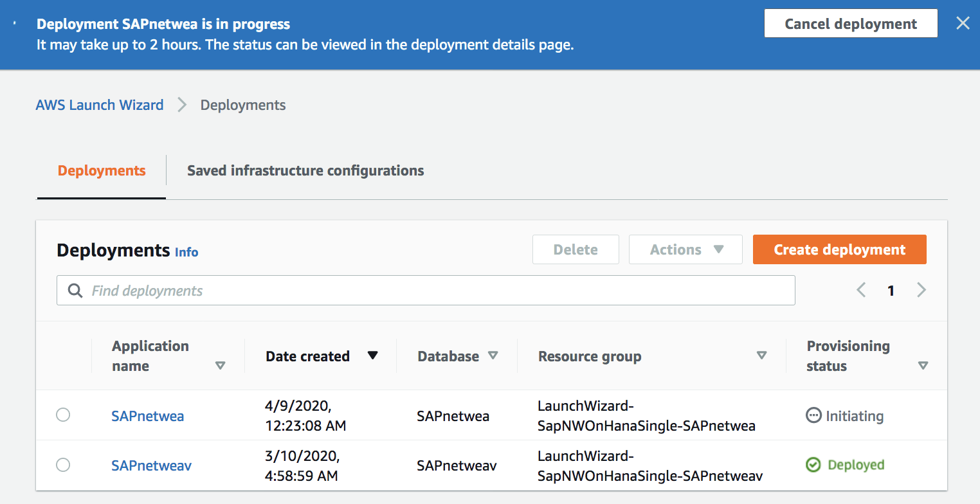Screen dimensions: 980x504
Task: Go to previous page arrow
Action: tap(861, 290)
